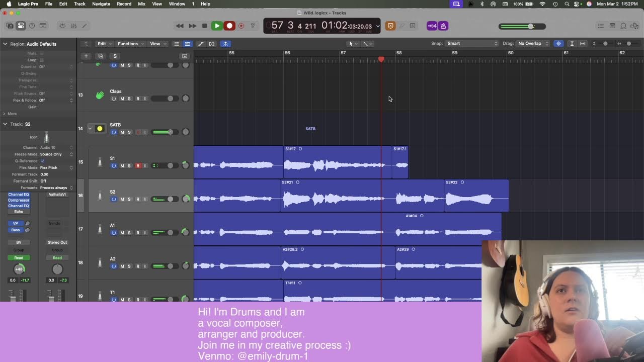Click the vertical auto zoom icon

[572, 43]
